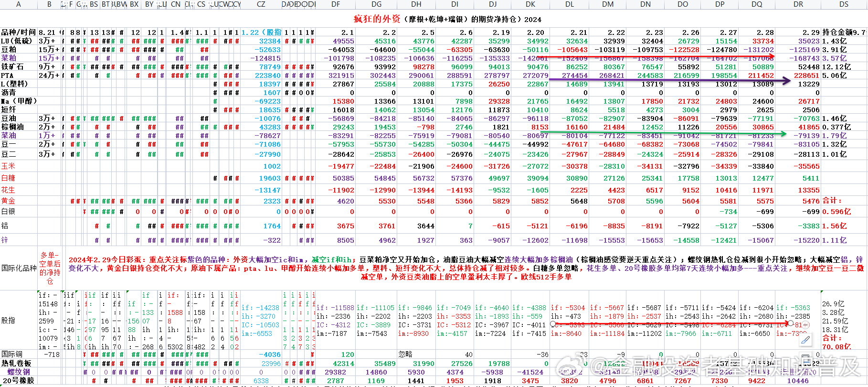The image size is (868, 387).
Task: Click the 疯狂的外资 title text
Action: point(377,19)
